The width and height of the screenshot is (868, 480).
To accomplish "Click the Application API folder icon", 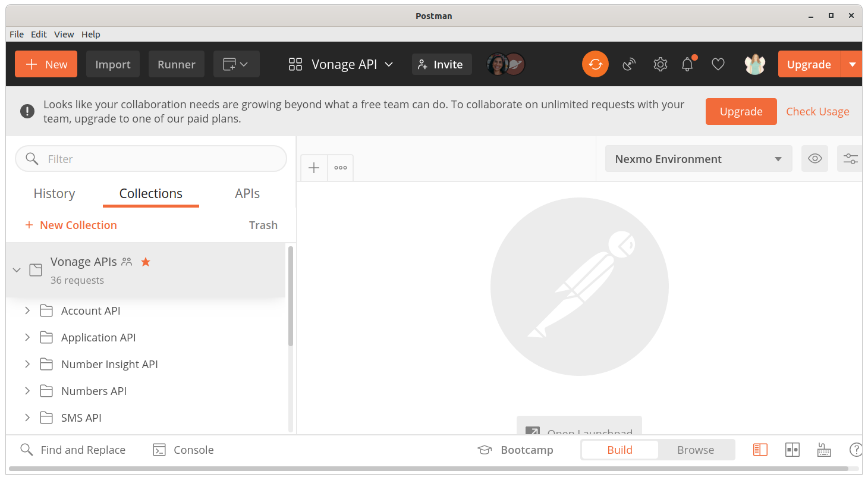I will coord(46,337).
